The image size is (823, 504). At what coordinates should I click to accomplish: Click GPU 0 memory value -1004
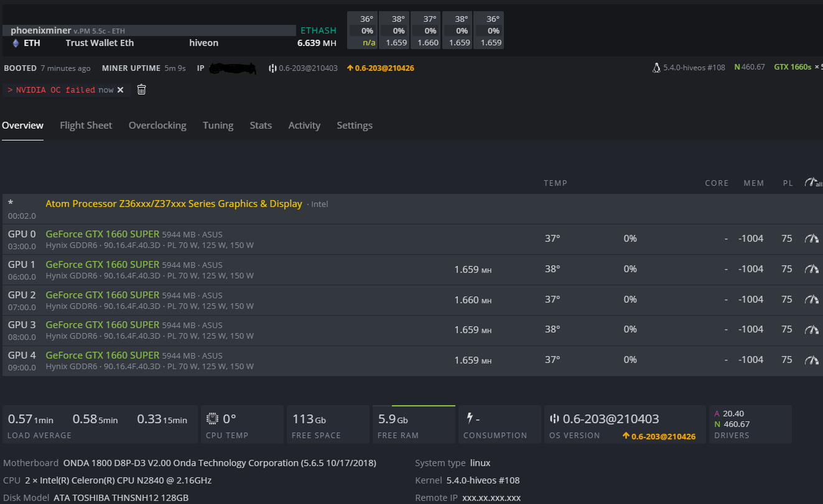(x=751, y=239)
